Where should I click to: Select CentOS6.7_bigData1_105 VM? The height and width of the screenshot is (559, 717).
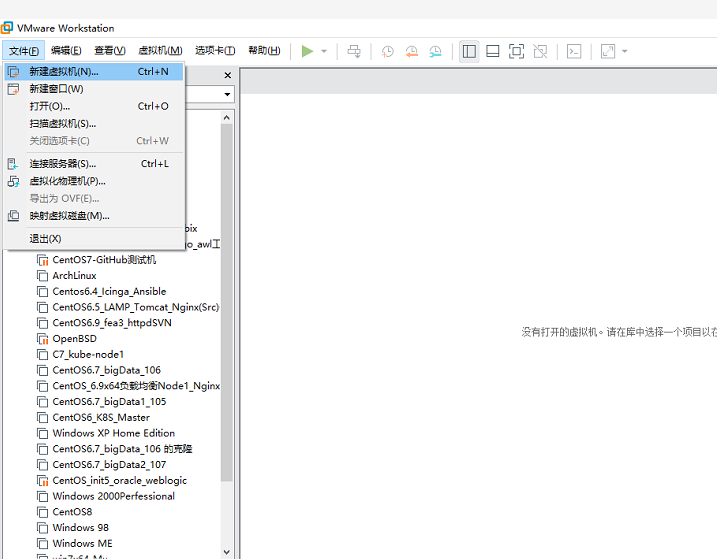[x=109, y=402]
